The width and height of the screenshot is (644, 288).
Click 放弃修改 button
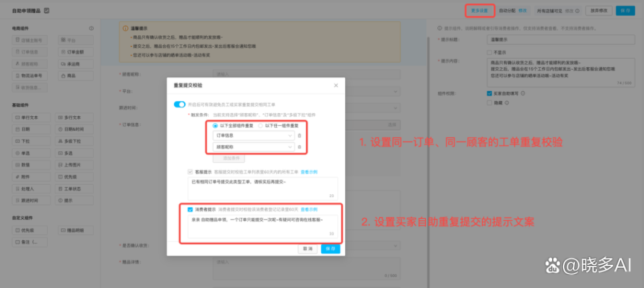coord(599,11)
